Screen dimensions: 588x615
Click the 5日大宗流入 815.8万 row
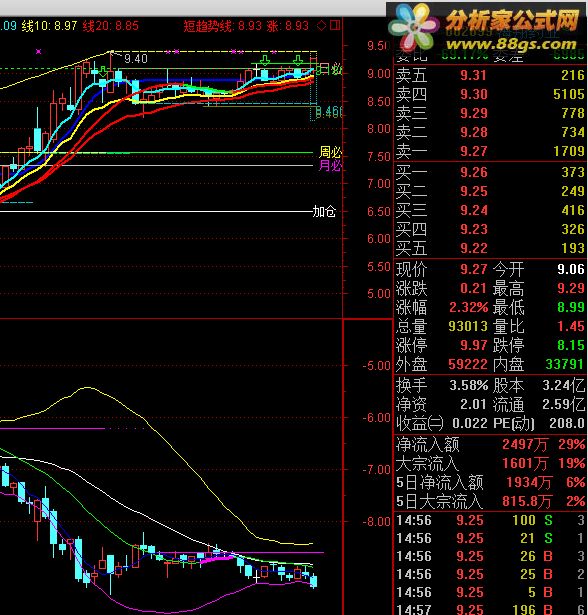[x=490, y=501]
